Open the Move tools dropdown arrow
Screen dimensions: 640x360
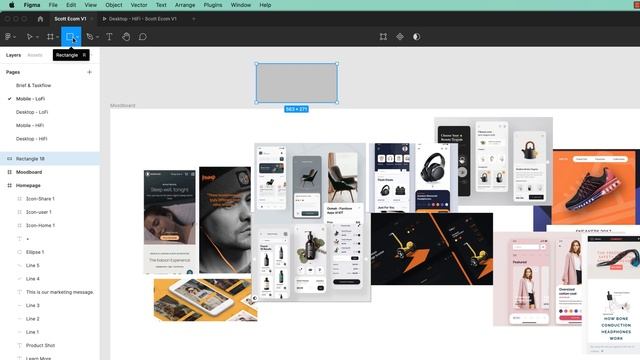coord(37,37)
